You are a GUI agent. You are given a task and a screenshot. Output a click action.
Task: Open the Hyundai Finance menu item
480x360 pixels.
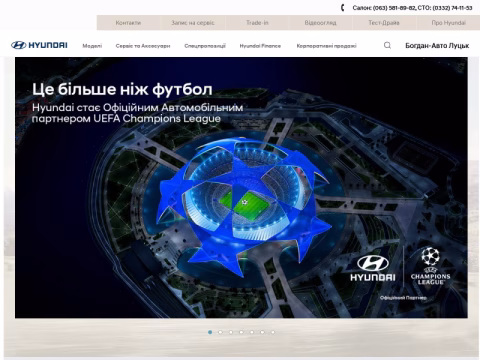coord(260,46)
